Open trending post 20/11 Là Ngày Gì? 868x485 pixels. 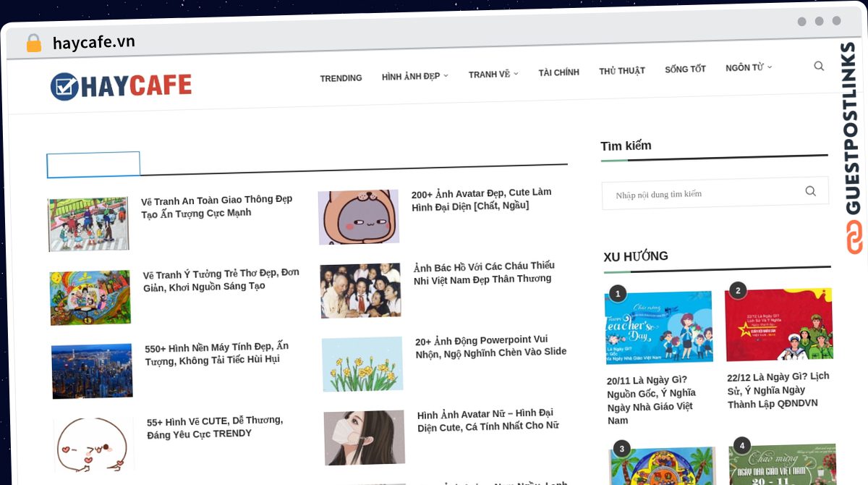click(x=650, y=400)
